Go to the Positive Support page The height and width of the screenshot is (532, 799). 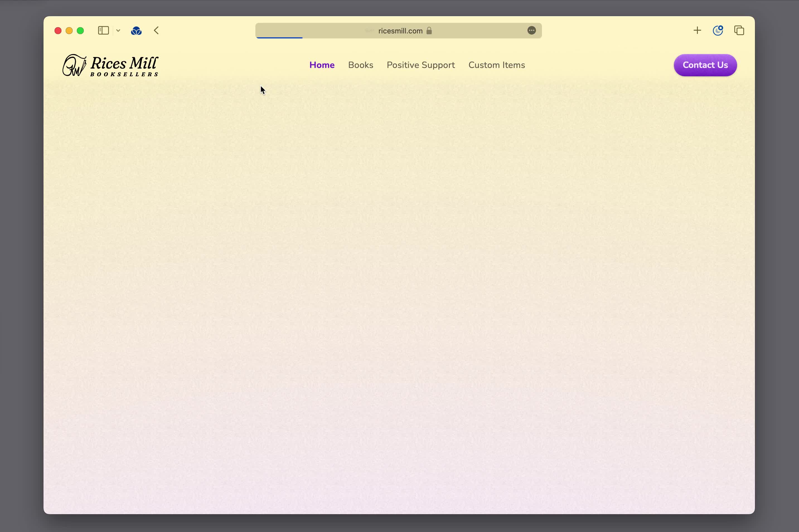[420, 65]
